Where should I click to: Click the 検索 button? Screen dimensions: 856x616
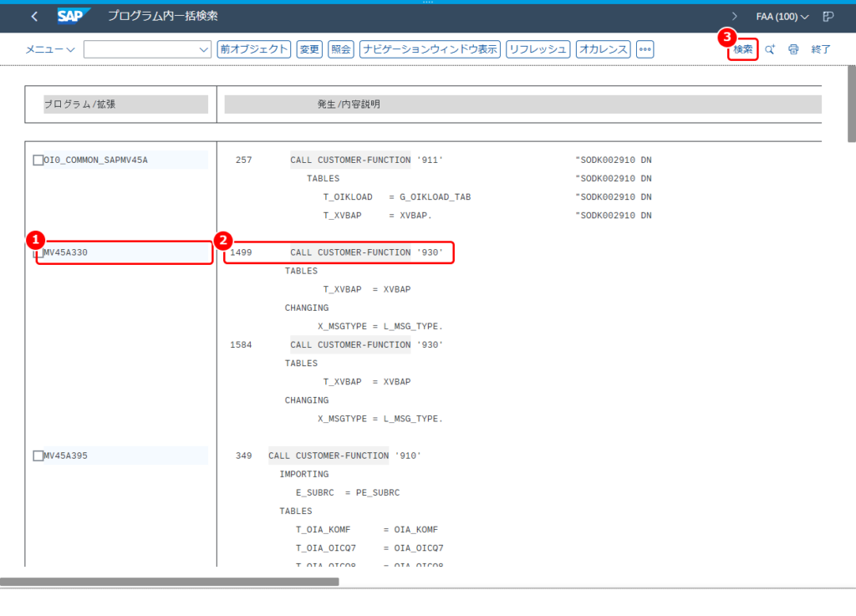pyautogui.click(x=743, y=49)
